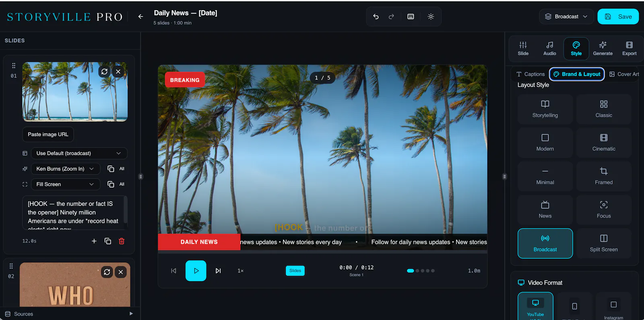Select the slide 02 WHO thumbnail
This screenshot has width=644, height=320.
pyautogui.click(x=75, y=285)
